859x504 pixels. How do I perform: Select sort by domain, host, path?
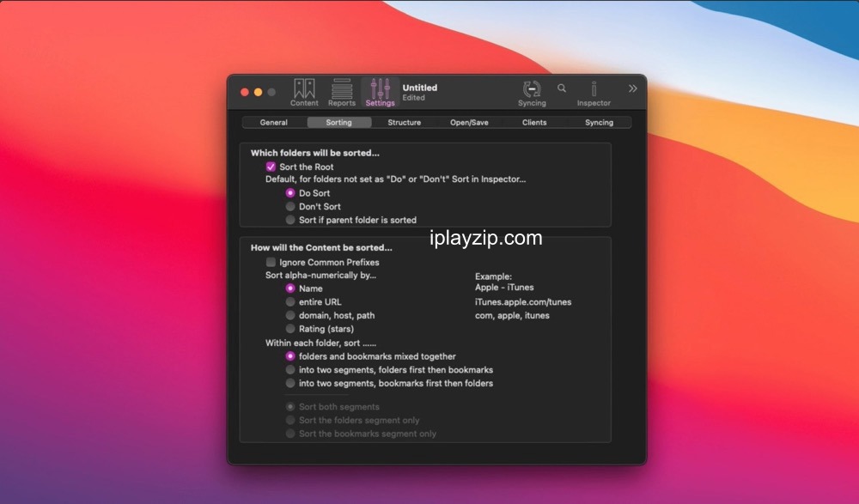coord(290,315)
